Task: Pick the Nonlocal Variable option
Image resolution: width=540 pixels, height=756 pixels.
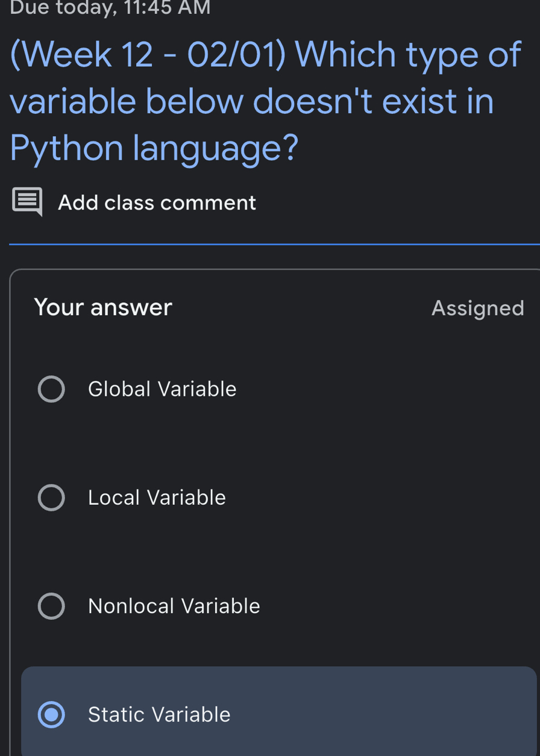Action: point(52,605)
